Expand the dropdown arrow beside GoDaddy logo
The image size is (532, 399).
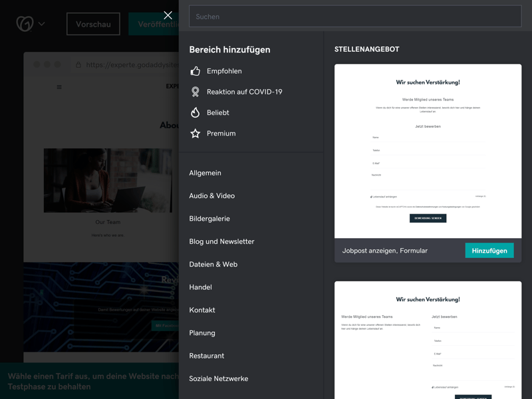pos(42,24)
